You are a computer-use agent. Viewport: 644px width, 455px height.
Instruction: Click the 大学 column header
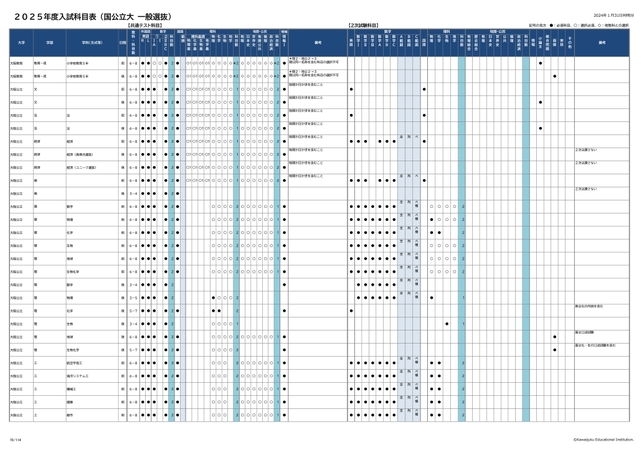click(x=18, y=43)
